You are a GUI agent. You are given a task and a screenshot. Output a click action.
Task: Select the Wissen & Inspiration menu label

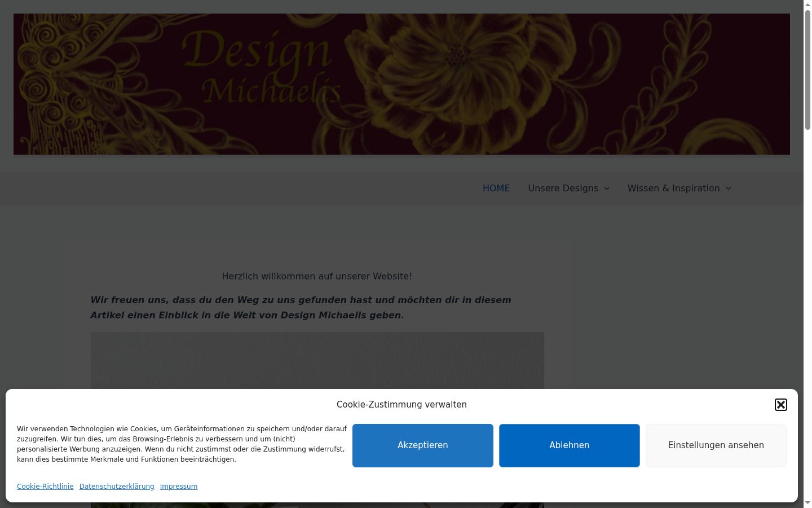coord(673,189)
